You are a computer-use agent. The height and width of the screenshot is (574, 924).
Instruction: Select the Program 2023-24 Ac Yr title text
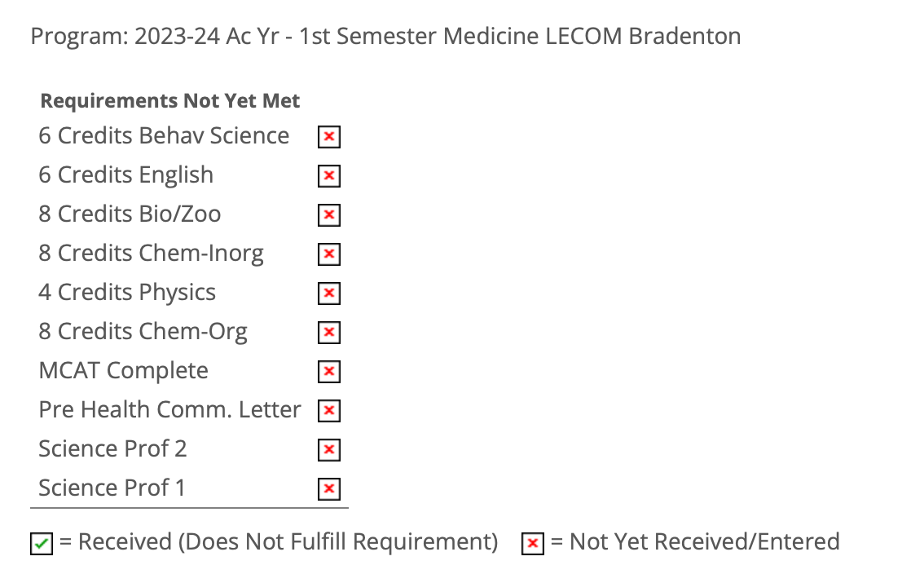point(385,37)
